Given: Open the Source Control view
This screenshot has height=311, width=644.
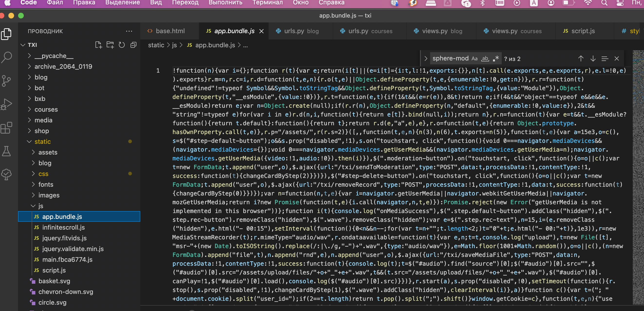Looking at the screenshot, I should click(x=7, y=81).
